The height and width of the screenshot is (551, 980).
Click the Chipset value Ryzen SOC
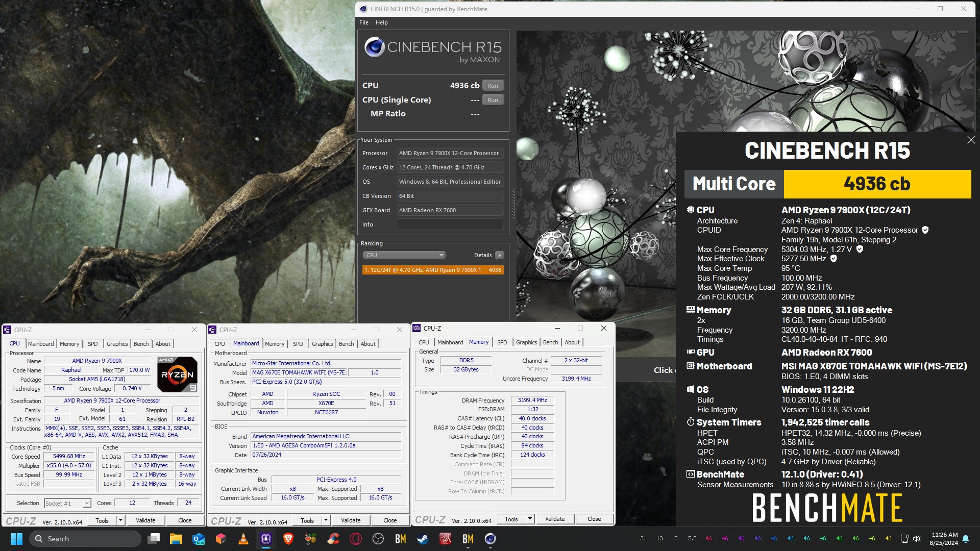(x=326, y=394)
